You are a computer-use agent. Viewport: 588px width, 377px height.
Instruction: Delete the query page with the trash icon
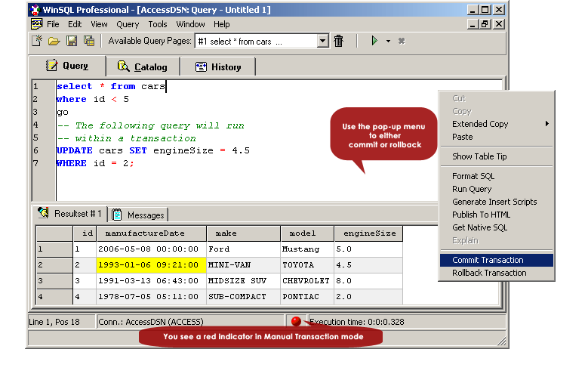click(x=339, y=41)
